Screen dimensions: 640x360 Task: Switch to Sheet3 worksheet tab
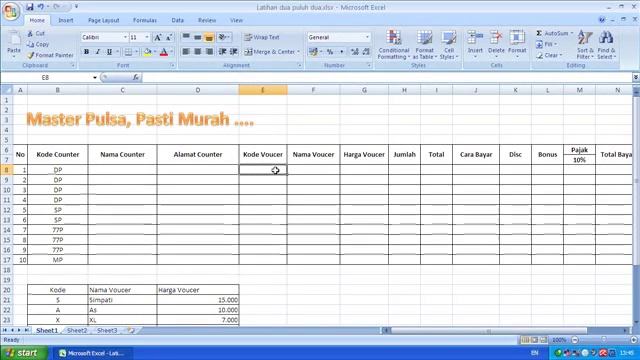click(x=107, y=331)
